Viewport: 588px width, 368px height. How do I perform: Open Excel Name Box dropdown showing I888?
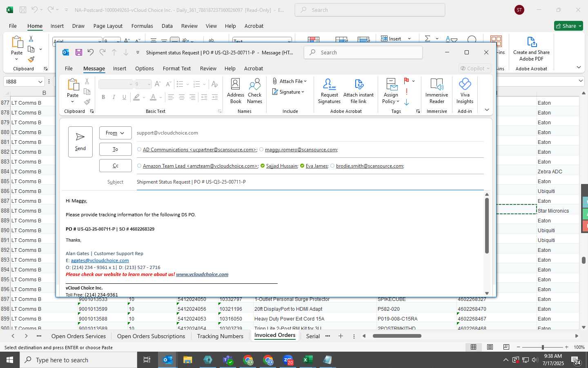(40, 81)
